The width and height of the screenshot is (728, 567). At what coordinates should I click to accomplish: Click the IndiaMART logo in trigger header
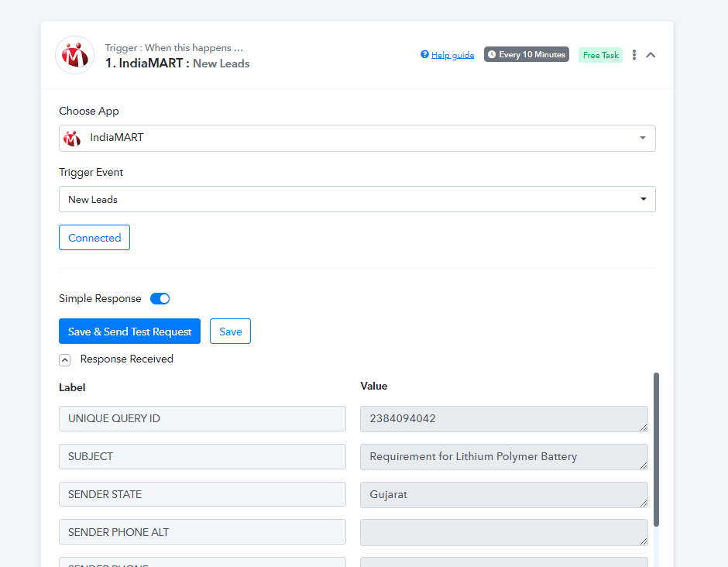pos(75,55)
